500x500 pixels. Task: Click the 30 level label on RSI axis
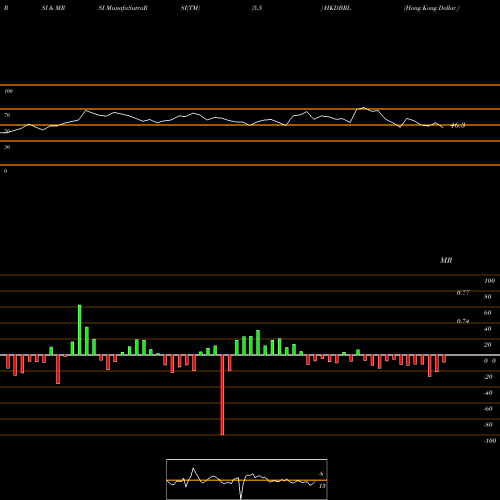point(7,147)
